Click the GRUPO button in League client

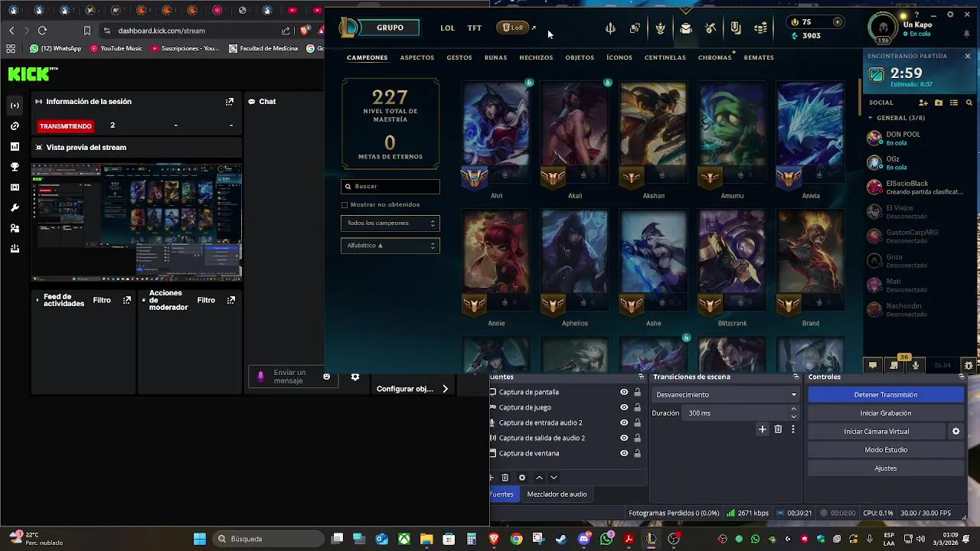tap(390, 28)
